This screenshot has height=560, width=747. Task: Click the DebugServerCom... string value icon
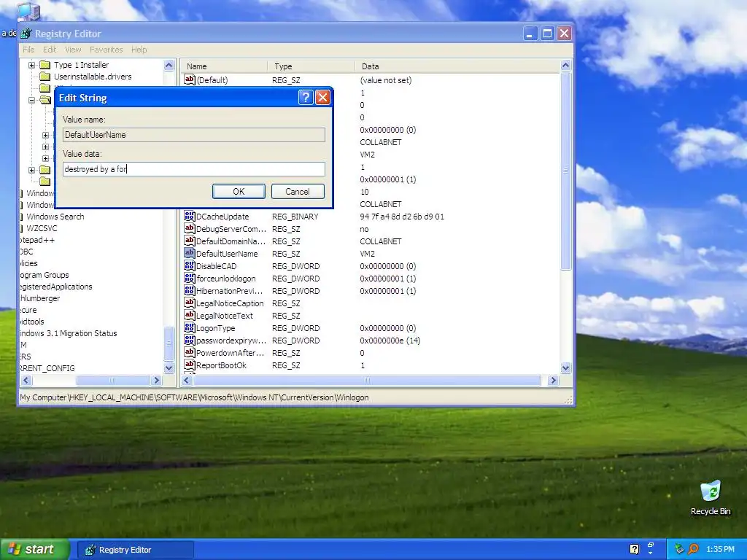click(x=190, y=228)
